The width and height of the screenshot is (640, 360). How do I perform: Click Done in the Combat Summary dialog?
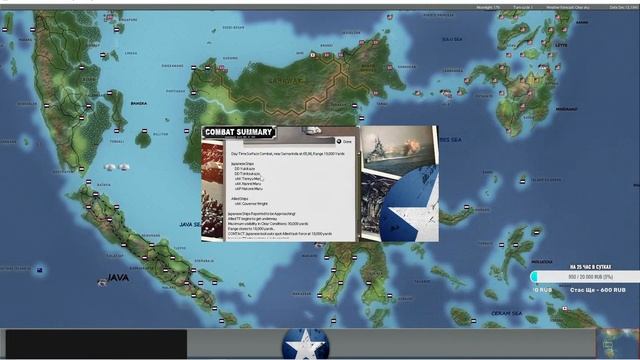[344, 141]
